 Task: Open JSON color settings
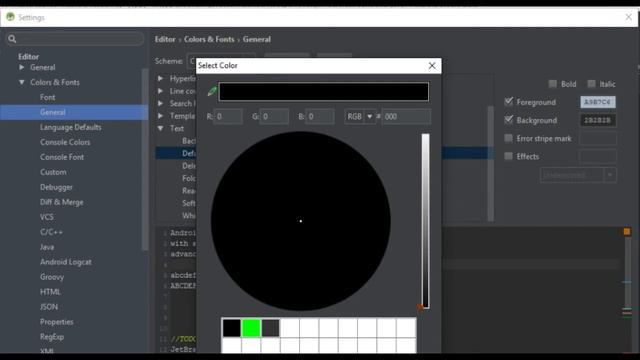point(49,307)
